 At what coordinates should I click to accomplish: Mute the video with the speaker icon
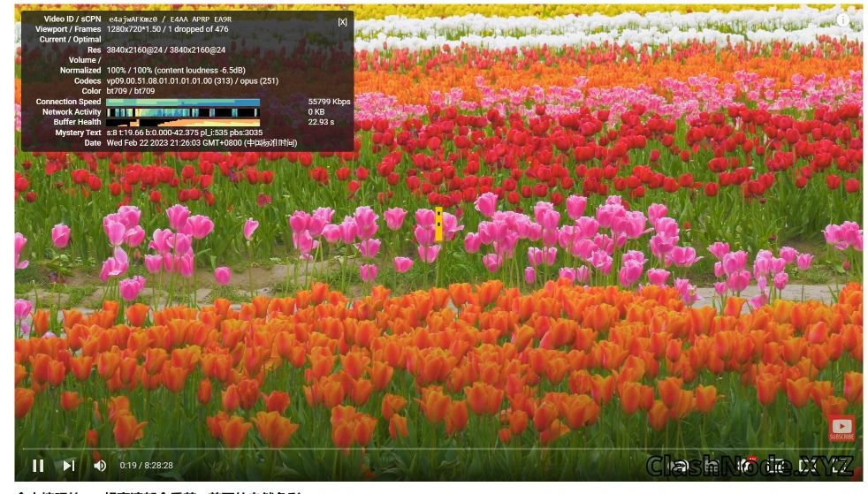point(100,466)
